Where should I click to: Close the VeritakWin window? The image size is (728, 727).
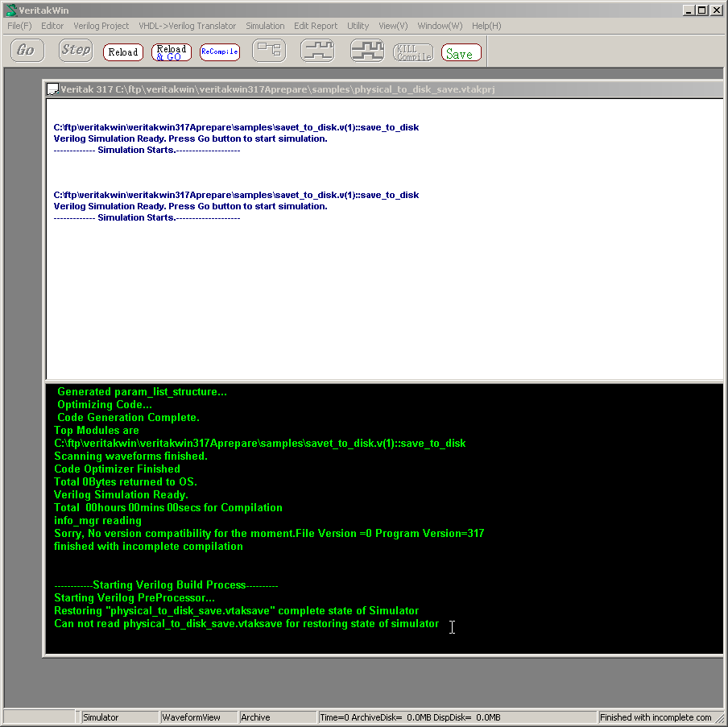[717, 10]
